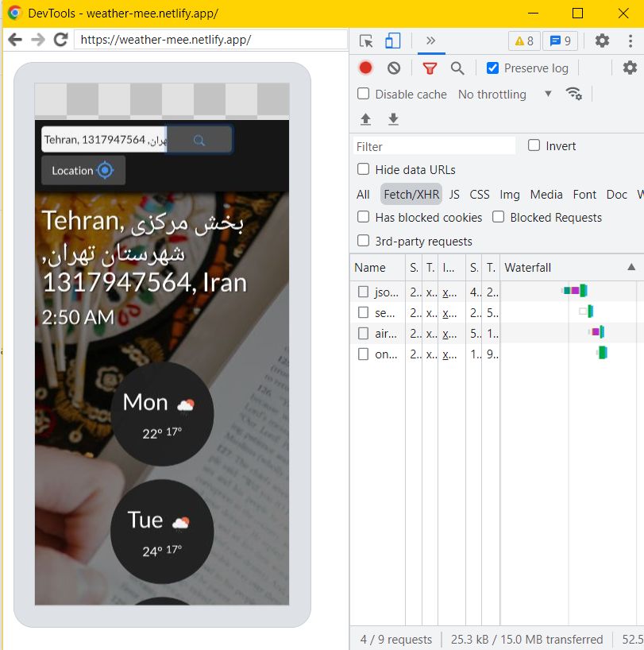Select the jso... request checkbox
644x650 pixels.
click(363, 292)
